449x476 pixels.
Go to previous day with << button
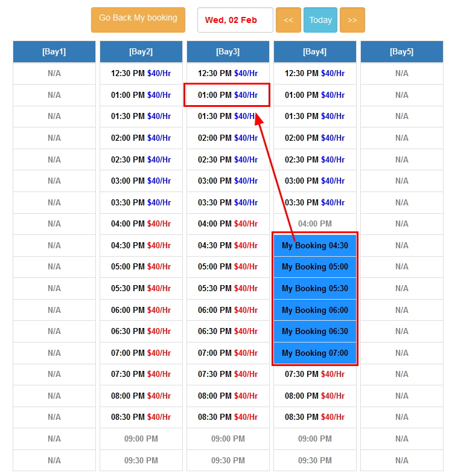click(288, 20)
